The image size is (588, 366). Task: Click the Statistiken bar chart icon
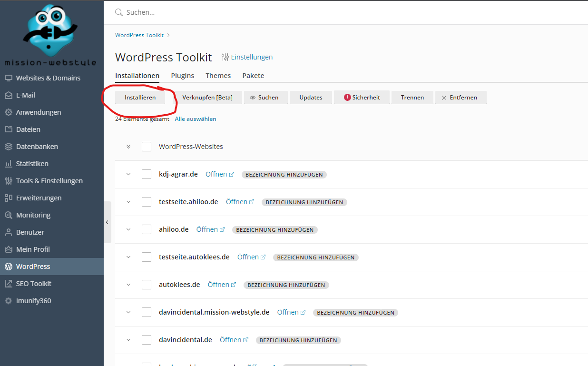pyautogui.click(x=9, y=164)
